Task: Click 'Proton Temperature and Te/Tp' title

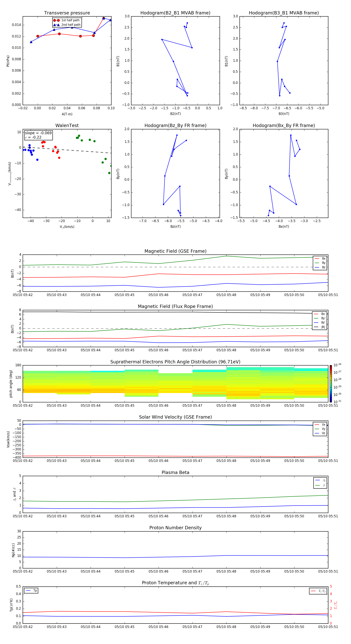Action: coord(175,583)
